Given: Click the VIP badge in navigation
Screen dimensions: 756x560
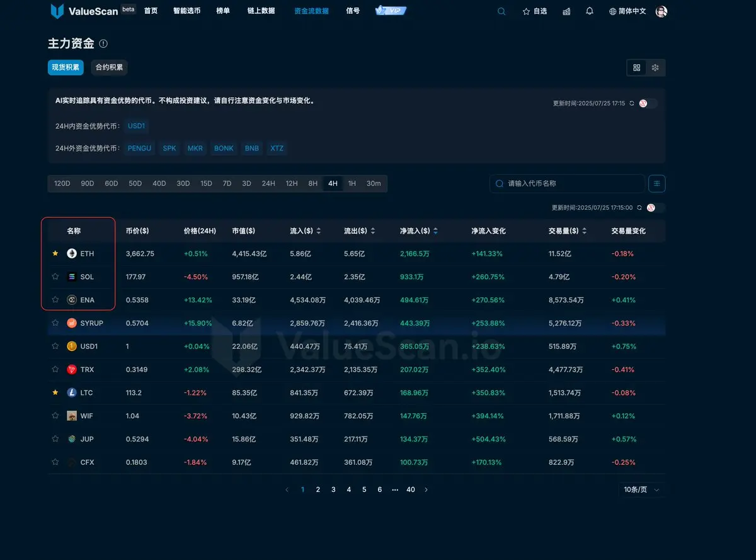Looking at the screenshot, I should (391, 11).
